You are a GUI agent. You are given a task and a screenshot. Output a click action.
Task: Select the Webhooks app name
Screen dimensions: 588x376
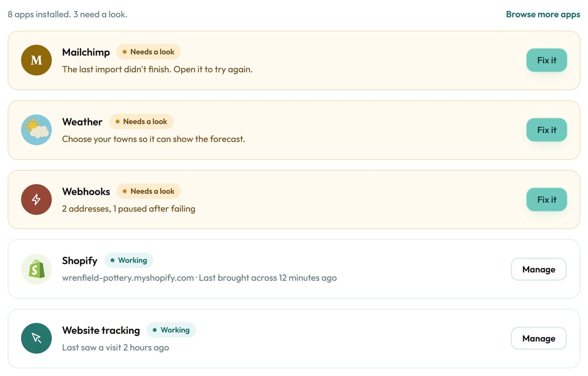86,191
